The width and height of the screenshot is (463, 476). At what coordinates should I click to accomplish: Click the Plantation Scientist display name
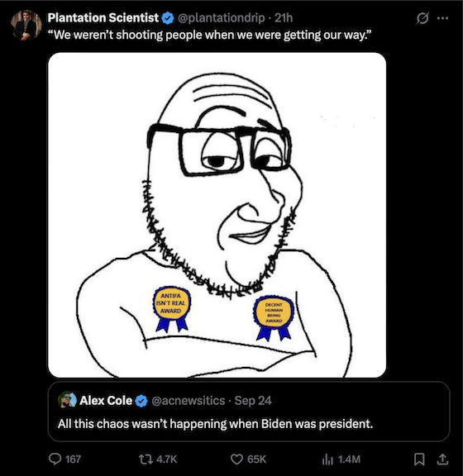point(103,18)
